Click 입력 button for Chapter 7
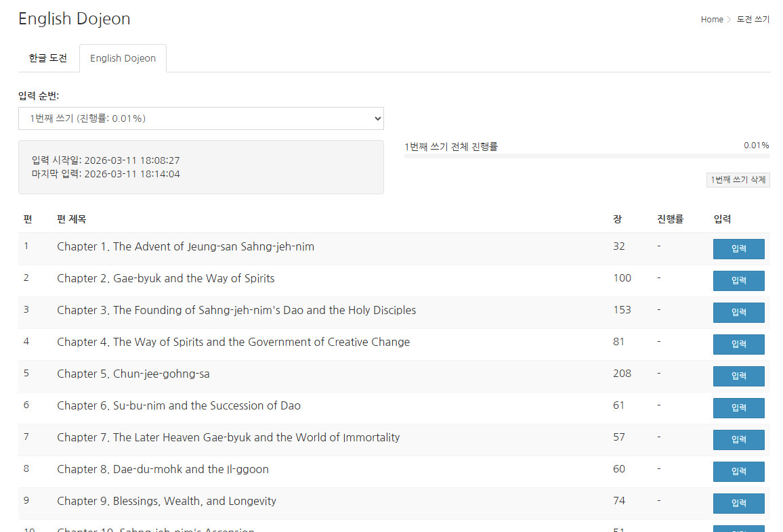Image resolution: width=783 pixels, height=532 pixels. click(738, 440)
